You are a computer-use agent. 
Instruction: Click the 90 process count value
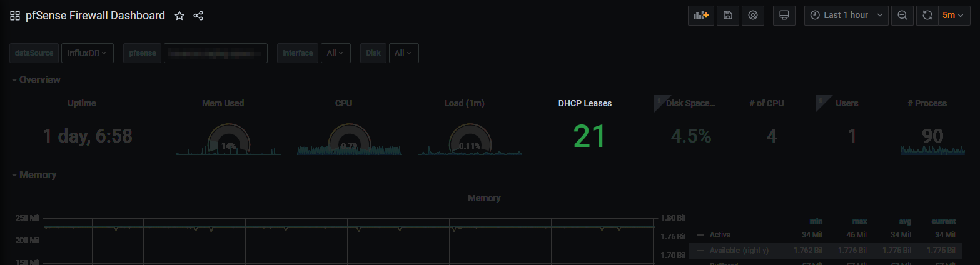click(932, 136)
